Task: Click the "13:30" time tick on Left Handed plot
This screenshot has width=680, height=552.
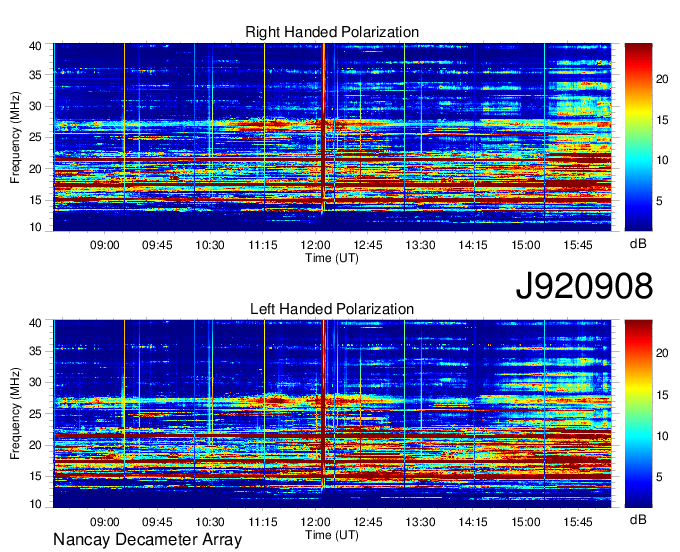Action: click(x=420, y=522)
